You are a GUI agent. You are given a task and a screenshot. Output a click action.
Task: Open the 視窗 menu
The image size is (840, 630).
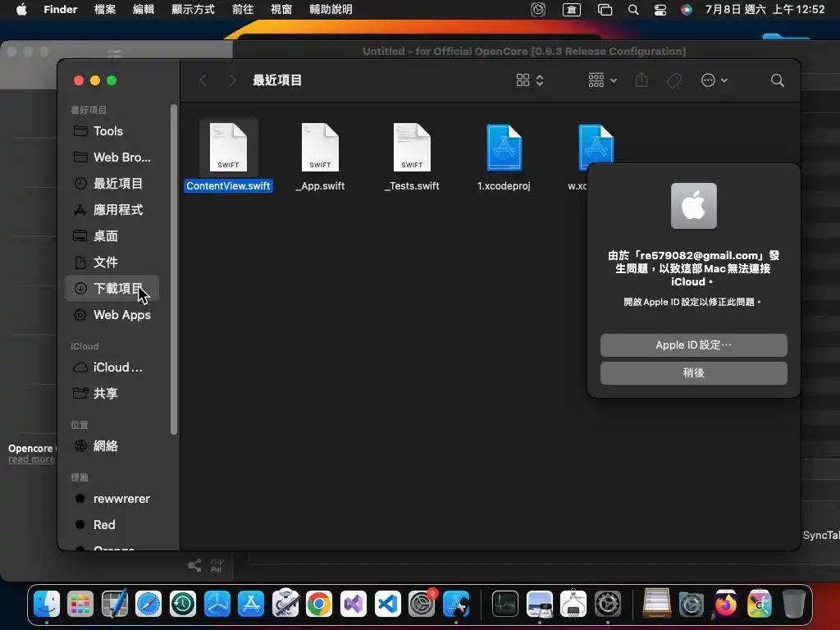click(281, 9)
